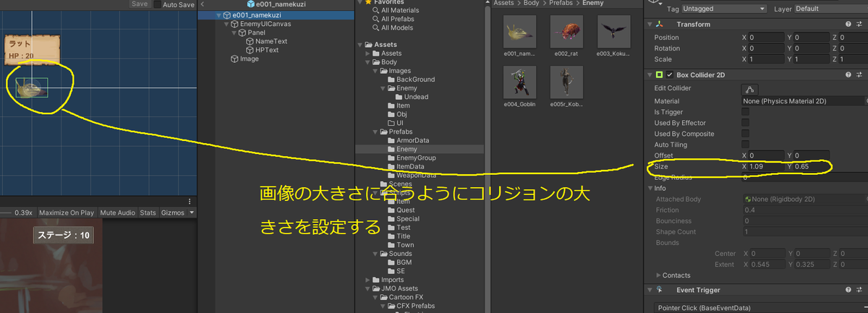Screen dimensions: 868x313
Task: Select the All Prefabs search favorite
Action: tap(393, 19)
